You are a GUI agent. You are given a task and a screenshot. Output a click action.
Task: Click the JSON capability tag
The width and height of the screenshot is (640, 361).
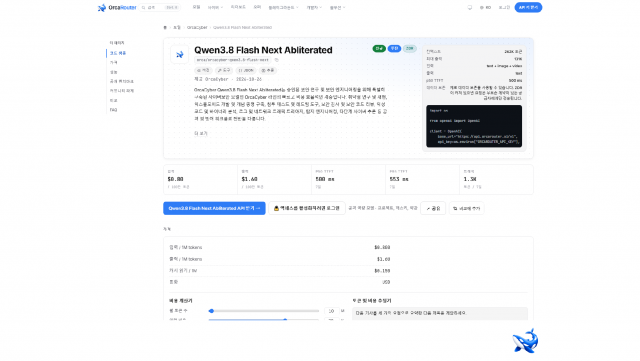246,70
